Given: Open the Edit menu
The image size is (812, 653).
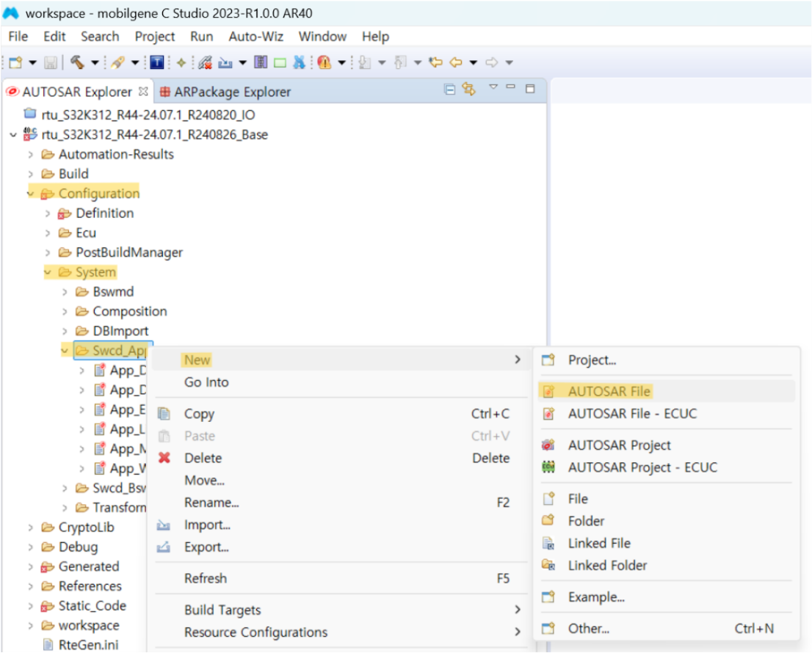Looking at the screenshot, I should coord(54,37).
